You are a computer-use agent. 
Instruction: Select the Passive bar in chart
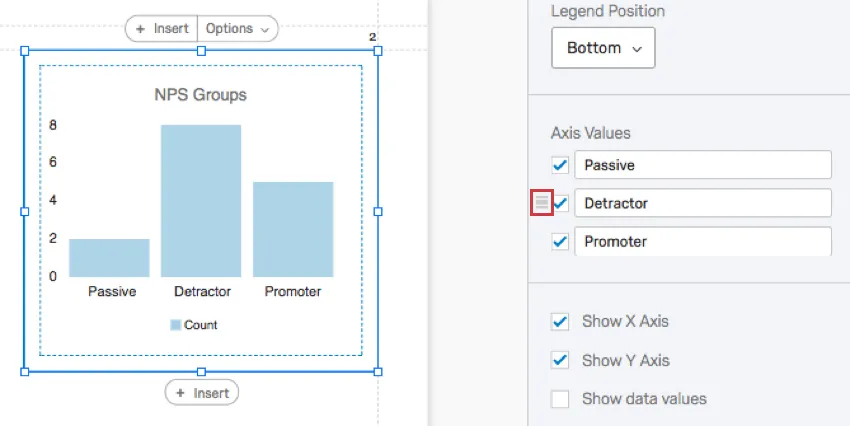coord(109,257)
